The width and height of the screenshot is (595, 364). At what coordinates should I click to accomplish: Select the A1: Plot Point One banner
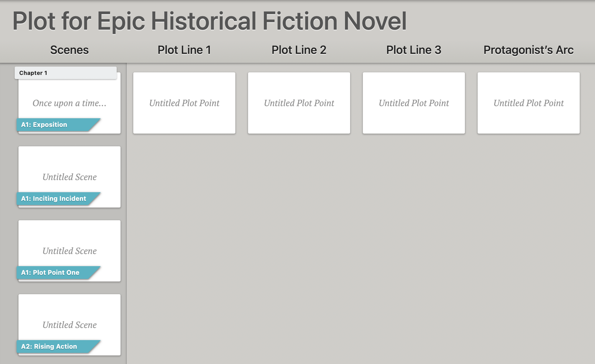tap(50, 273)
